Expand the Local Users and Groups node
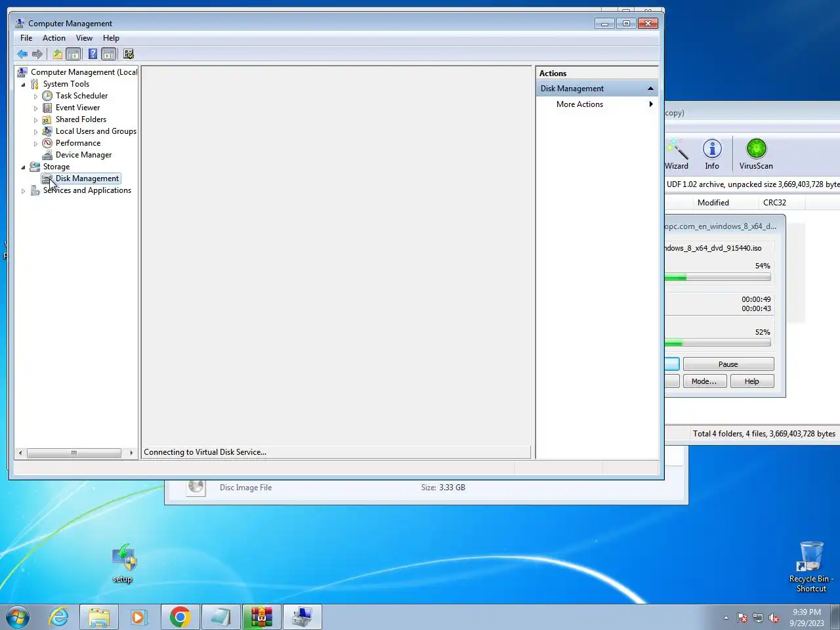The height and width of the screenshot is (630, 840). coord(35,132)
